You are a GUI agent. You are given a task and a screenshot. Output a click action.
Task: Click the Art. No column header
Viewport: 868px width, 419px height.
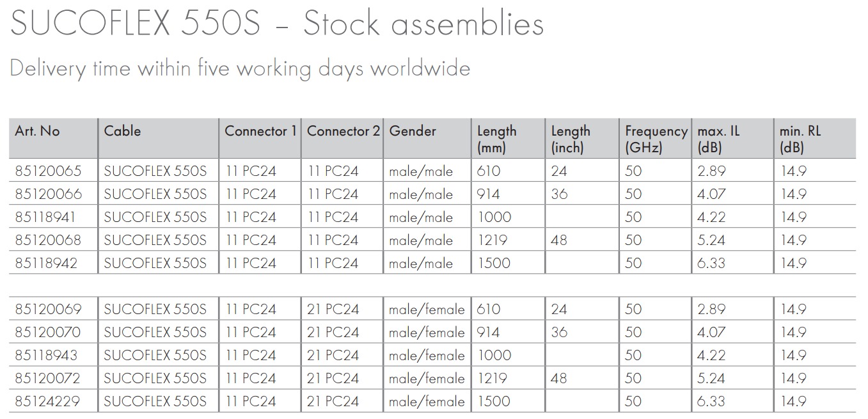click(x=37, y=131)
